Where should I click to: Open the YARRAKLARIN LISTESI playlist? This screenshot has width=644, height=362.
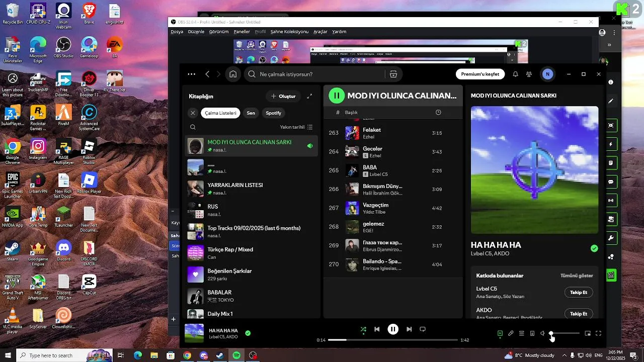tap(252, 189)
